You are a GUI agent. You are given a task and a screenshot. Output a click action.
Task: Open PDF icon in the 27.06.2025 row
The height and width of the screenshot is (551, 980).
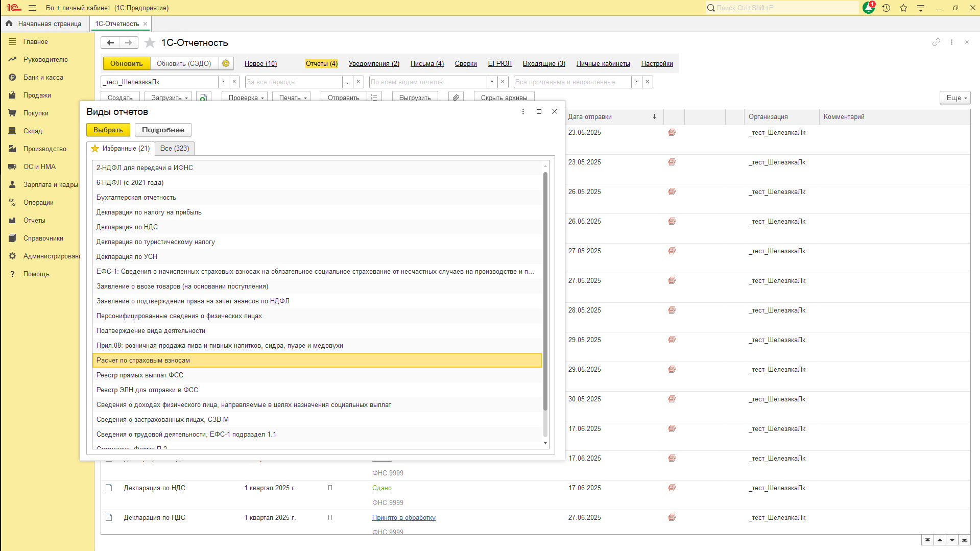click(672, 517)
